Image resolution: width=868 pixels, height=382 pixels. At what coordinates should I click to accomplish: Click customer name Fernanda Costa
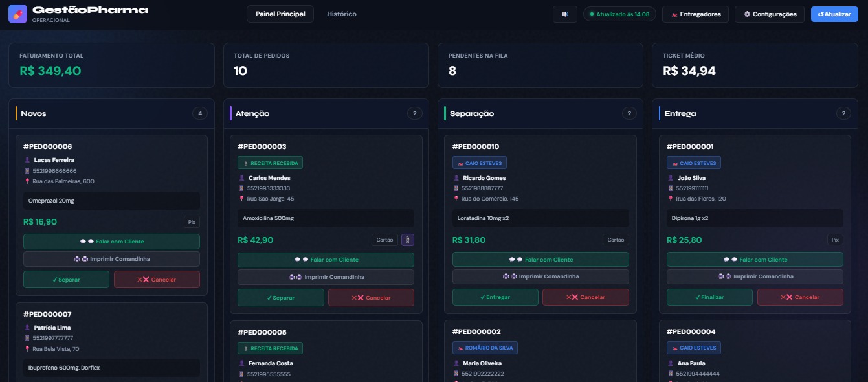pyautogui.click(x=271, y=363)
